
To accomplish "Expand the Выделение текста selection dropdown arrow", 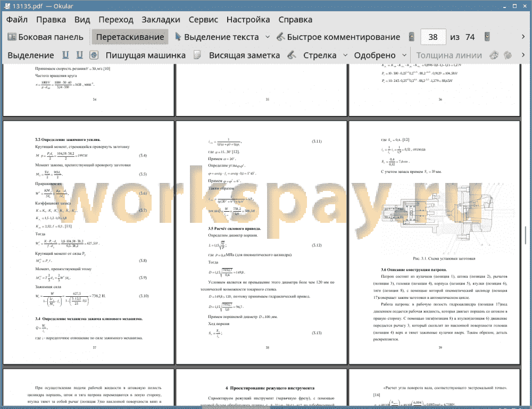I will (x=268, y=37).
